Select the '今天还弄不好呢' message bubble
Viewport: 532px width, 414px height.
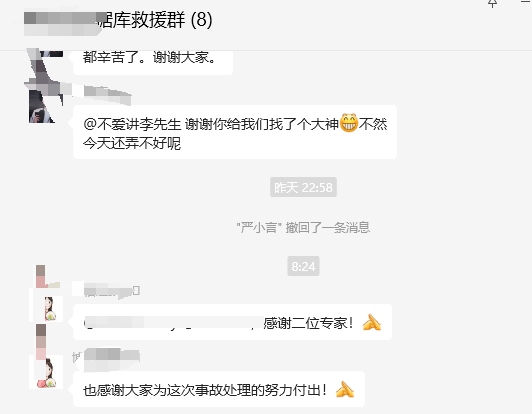235,132
